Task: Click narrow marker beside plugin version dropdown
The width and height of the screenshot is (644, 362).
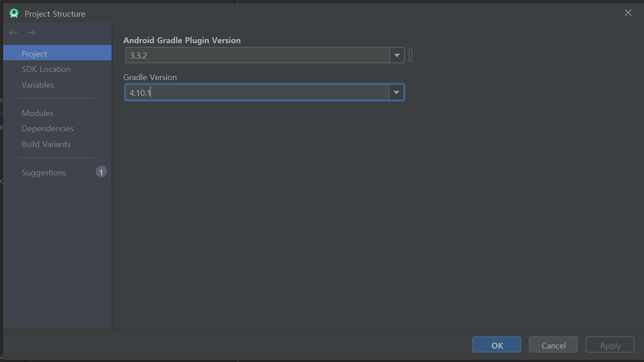Action: (410, 56)
